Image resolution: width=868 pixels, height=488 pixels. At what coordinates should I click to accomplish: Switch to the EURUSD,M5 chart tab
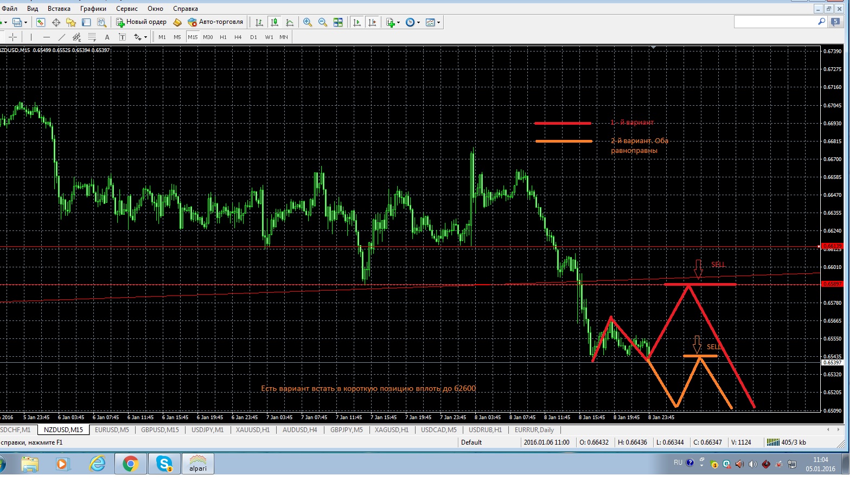pos(112,430)
